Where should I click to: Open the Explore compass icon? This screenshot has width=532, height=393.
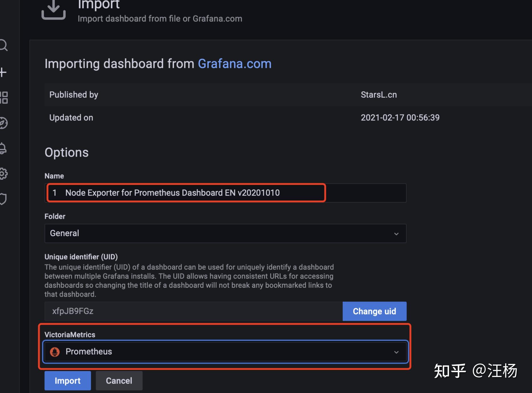[3, 123]
